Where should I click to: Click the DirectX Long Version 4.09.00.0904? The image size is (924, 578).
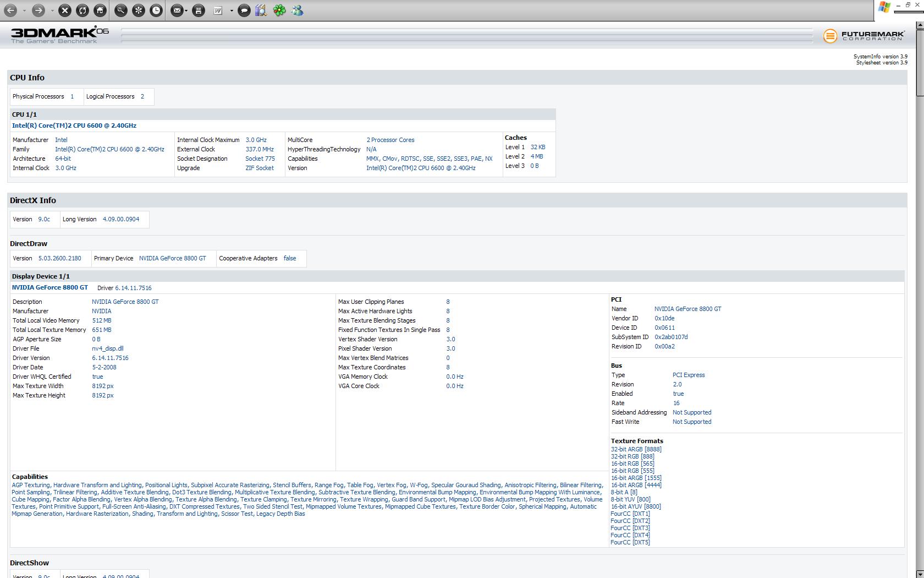(x=121, y=219)
